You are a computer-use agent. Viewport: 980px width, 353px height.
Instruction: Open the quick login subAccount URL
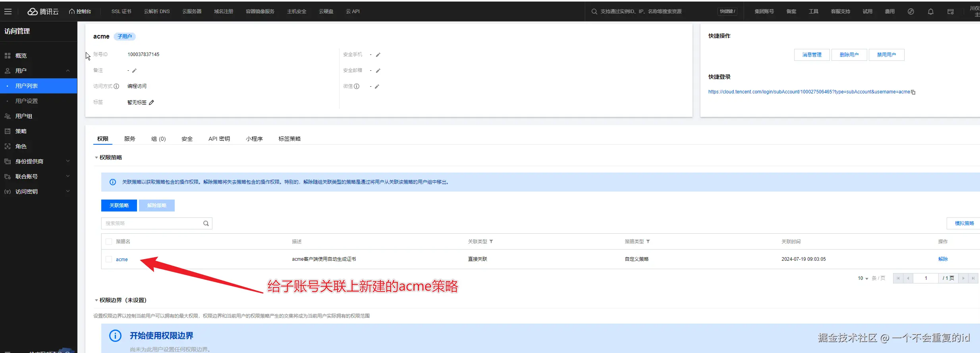[809, 92]
